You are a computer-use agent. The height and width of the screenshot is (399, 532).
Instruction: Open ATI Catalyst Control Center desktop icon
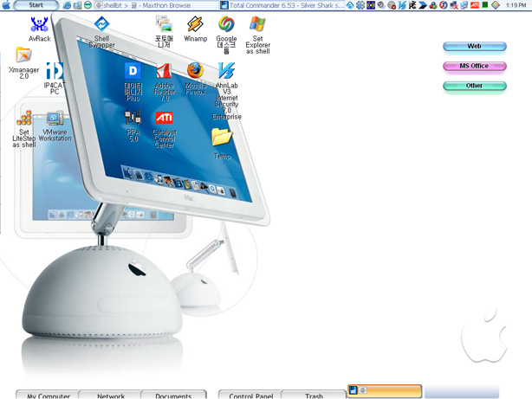pos(165,129)
